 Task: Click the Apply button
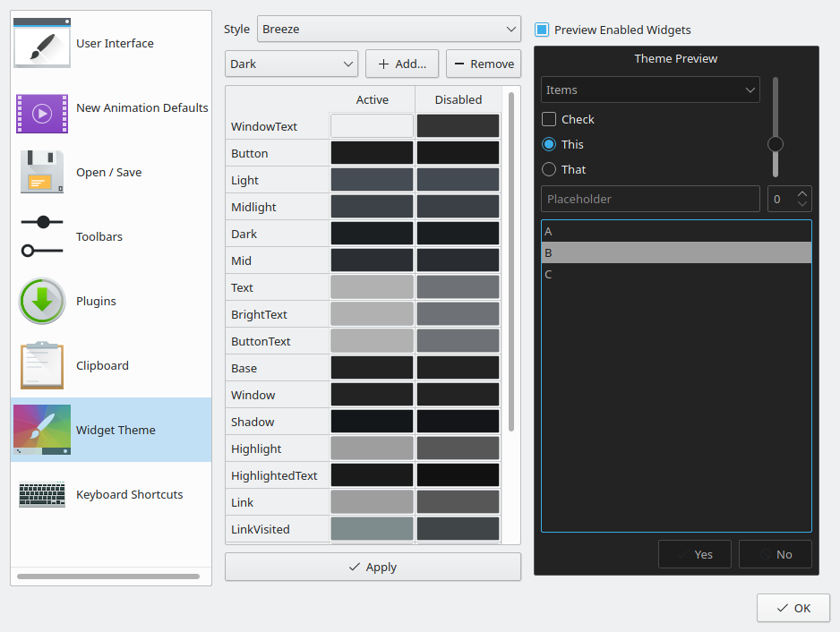click(x=373, y=567)
